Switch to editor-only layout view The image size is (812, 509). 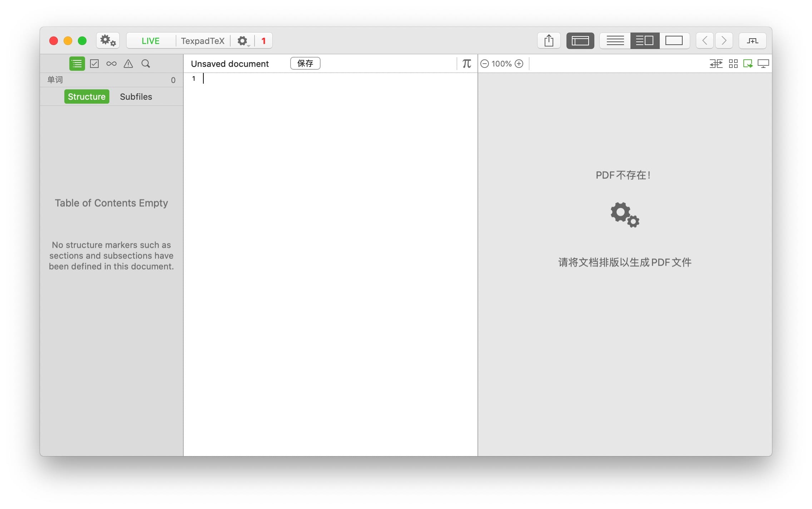(x=615, y=41)
